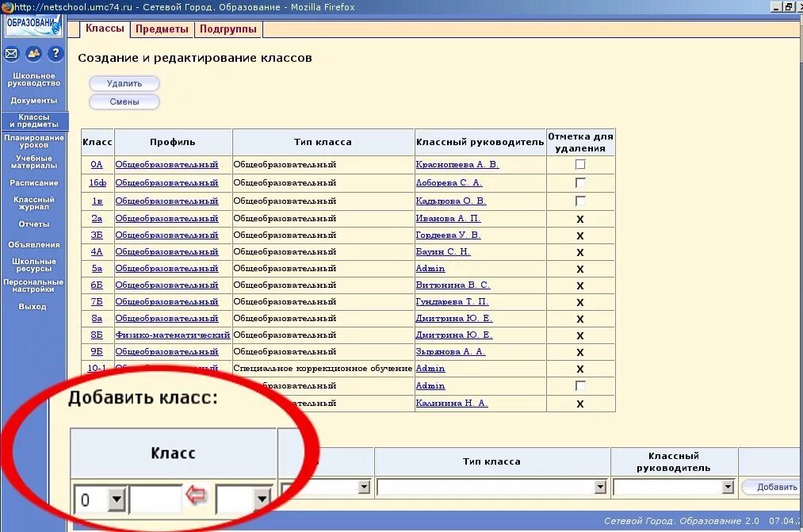The width and height of the screenshot is (803, 532).
Task: Open Учебные материалы in sidebar
Action: 34,162
